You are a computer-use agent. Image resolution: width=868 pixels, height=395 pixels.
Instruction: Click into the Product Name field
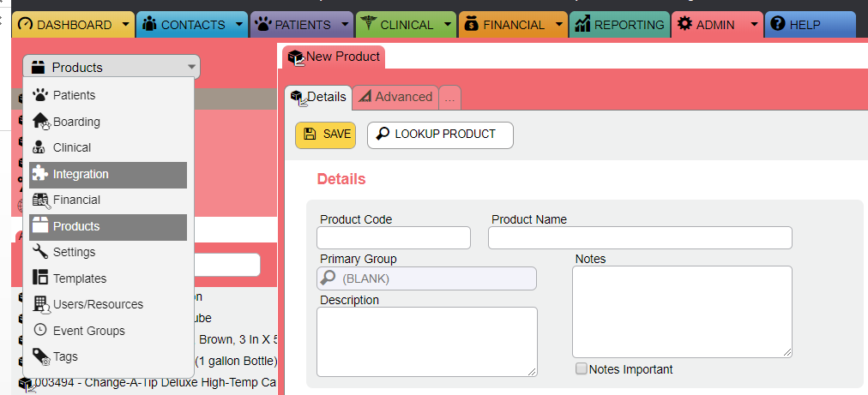click(640, 237)
